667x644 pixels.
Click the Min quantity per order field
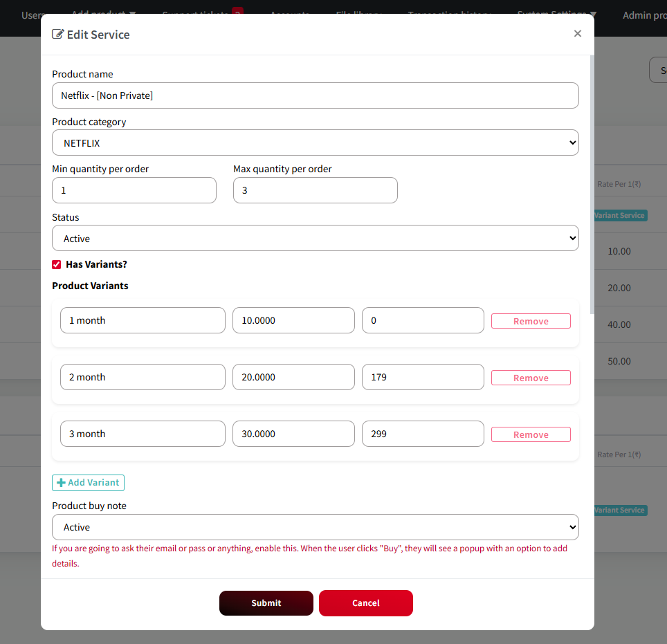click(x=134, y=190)
